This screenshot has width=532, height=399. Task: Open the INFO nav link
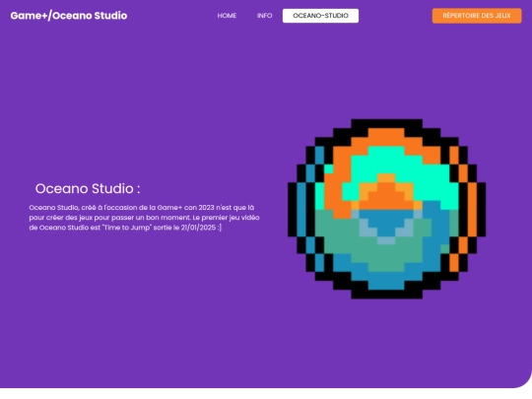265,16
